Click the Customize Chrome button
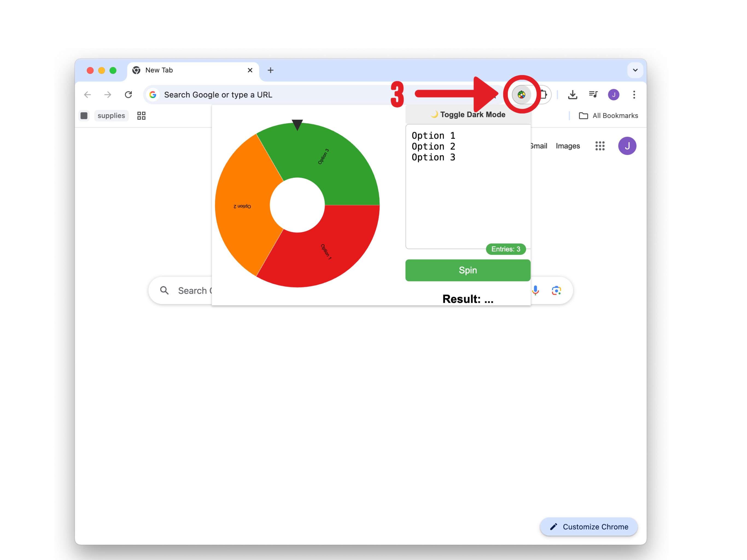This screenshot has width=747, height=560. [588, 527]
